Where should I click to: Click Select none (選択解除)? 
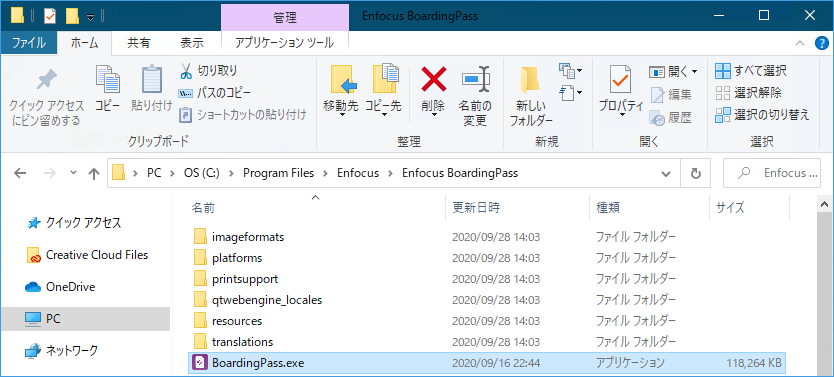coord(749,93)
